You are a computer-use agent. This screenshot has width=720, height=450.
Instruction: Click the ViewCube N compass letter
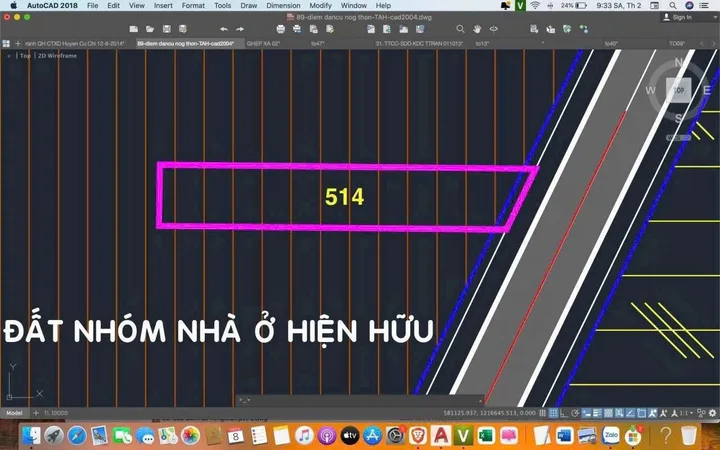[679, 62]
